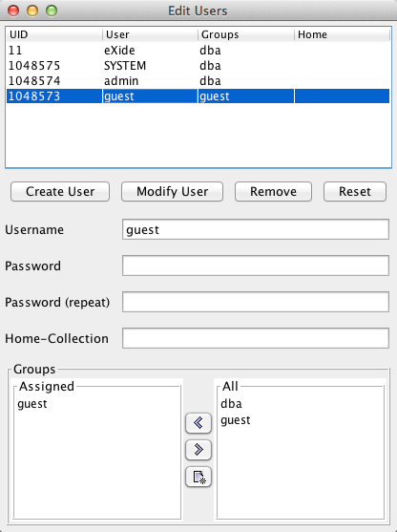Viewport: 397px width, 532px height.
Task: Select guest in the All groups list
Action: pos(236,420)
